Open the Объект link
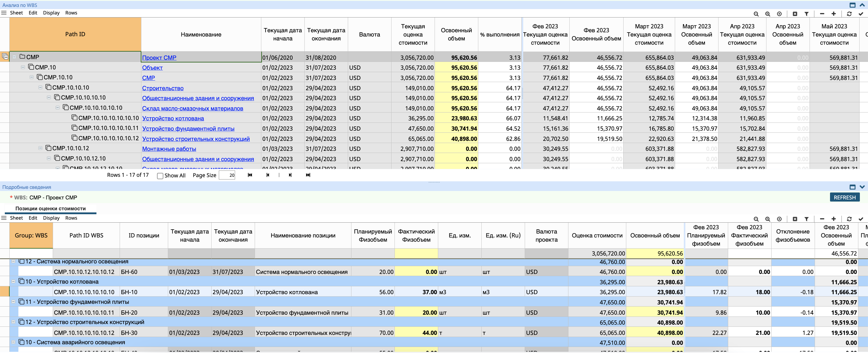Image resolution: width=868 pixels, height=353 pixels. click(152, 68)
